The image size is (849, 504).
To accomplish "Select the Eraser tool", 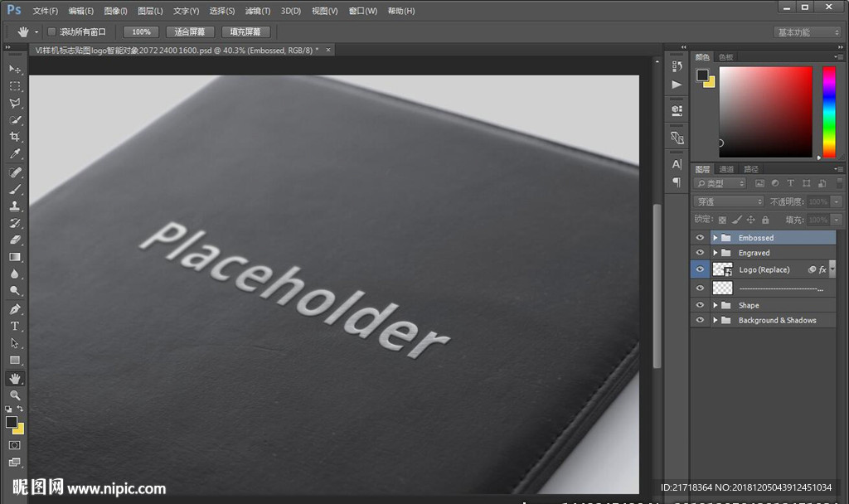I will click(15, 240).
